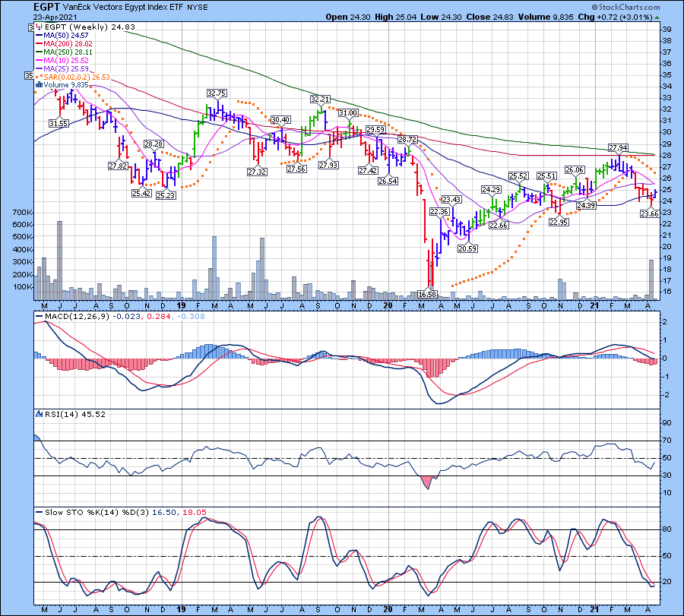Click the 27.94 high price callout

click(x=618, y=147)
